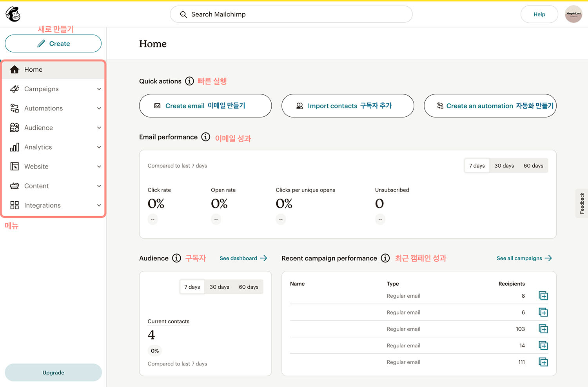This screenshot has height=387, width=588.
Task: Click the Analytics bar chart icon
Action: pyautogui.click(x=15, y=147)
